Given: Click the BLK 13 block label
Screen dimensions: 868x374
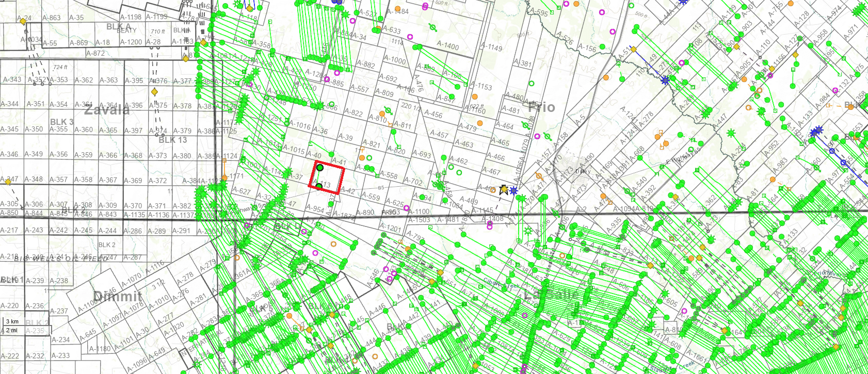Looking at the screenshot, I should (173, 140).
